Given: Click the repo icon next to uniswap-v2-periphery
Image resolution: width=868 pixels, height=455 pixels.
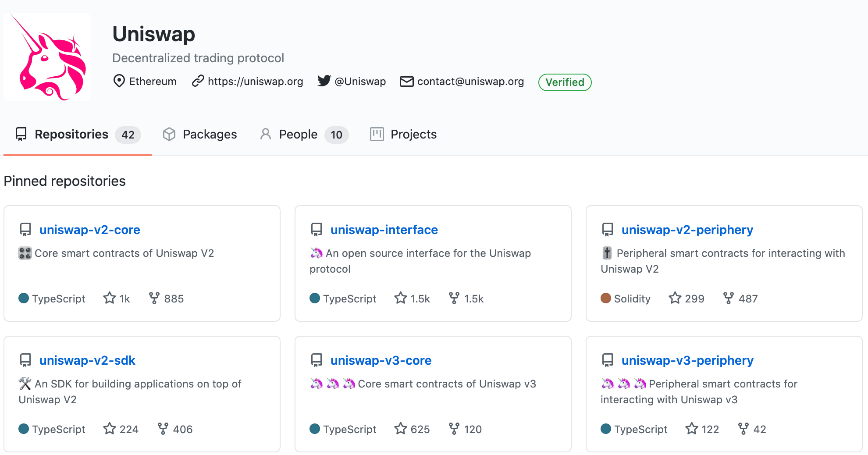Looking at the screenshot, I should coord(608,230).
